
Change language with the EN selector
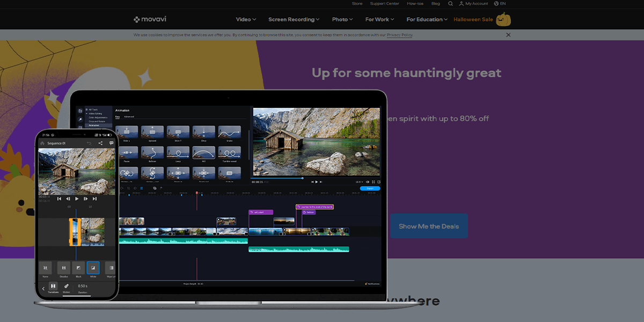coord(500,4)
